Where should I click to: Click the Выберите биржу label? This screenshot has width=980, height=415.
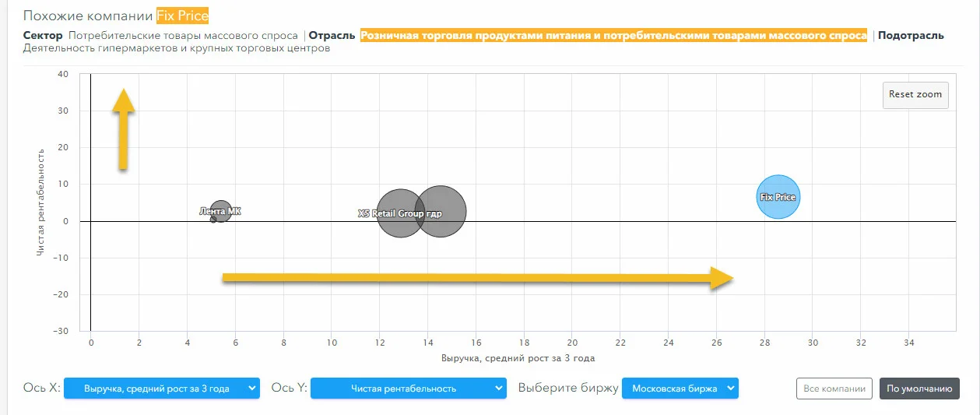(x=568, y=388)
